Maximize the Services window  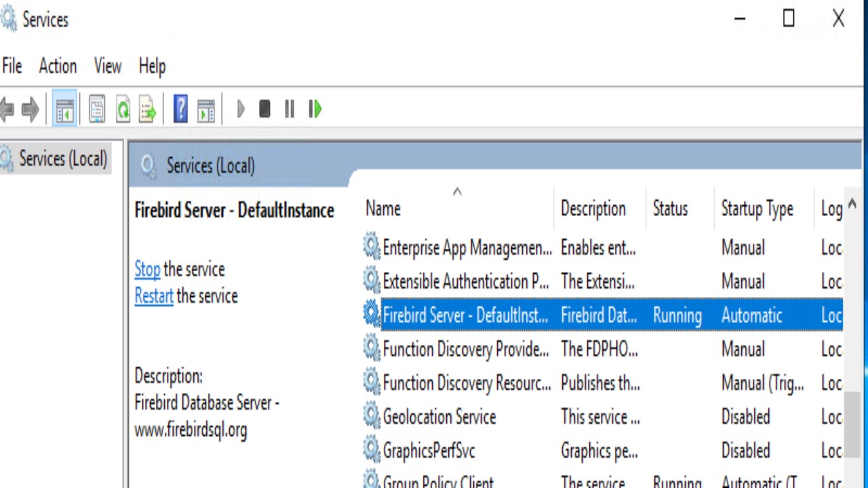click(789, 19)
